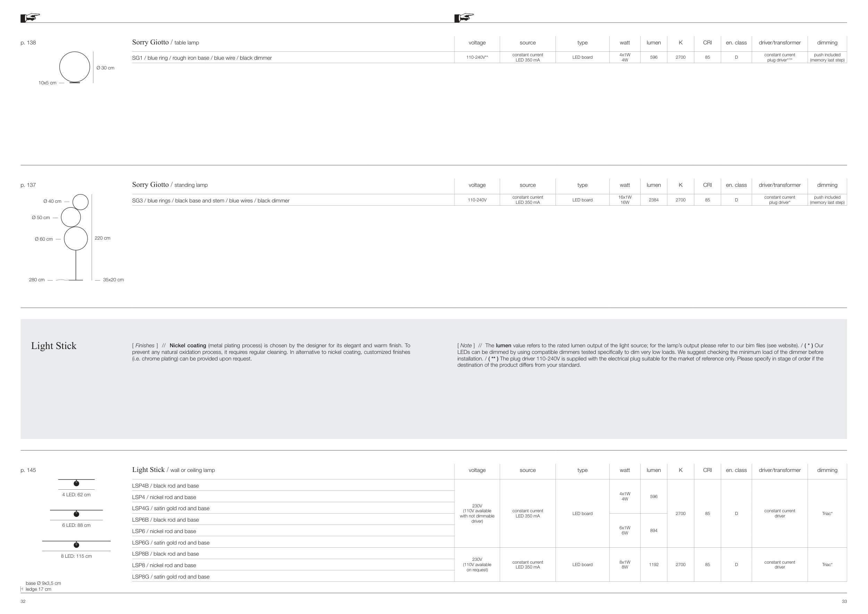Click the p. 145 page reference
This screenshot has width=868, height=614.
[28, 470]
